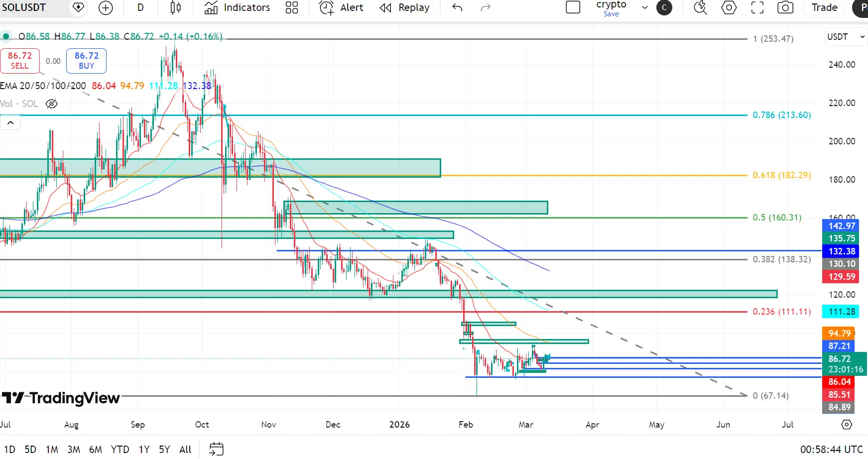
Task: Select the 0.236 (111.11) Fibonacci level label
Action: click(782, 312)
